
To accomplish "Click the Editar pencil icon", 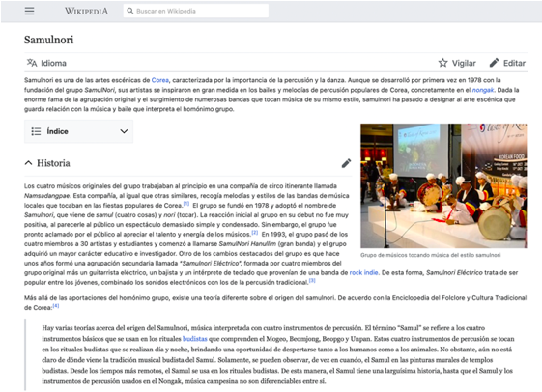I will point(494,63).
